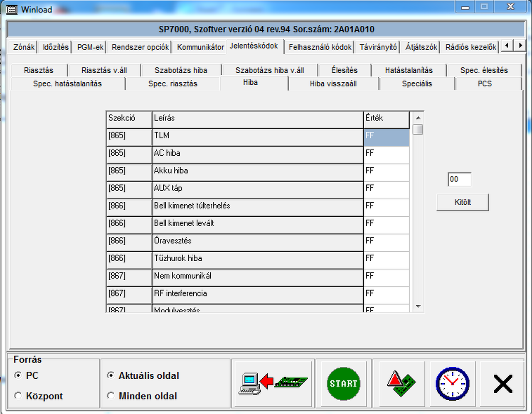Open the Átjátszók tab

421,47
